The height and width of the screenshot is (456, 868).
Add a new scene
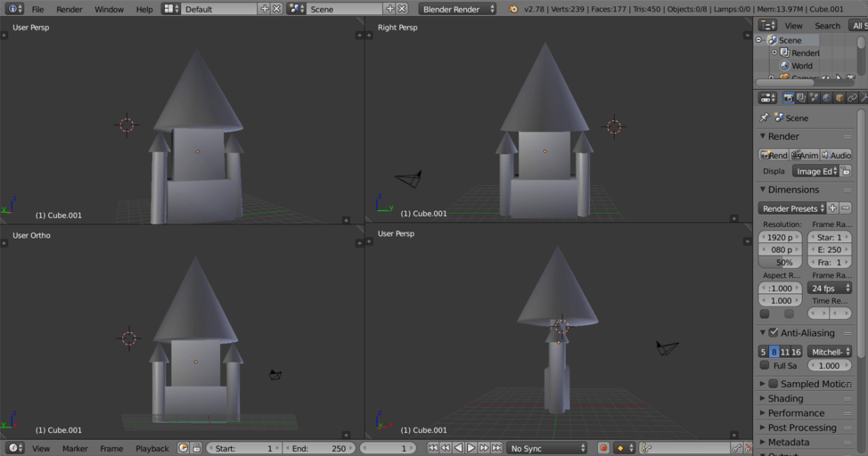(x=390, y=9)
